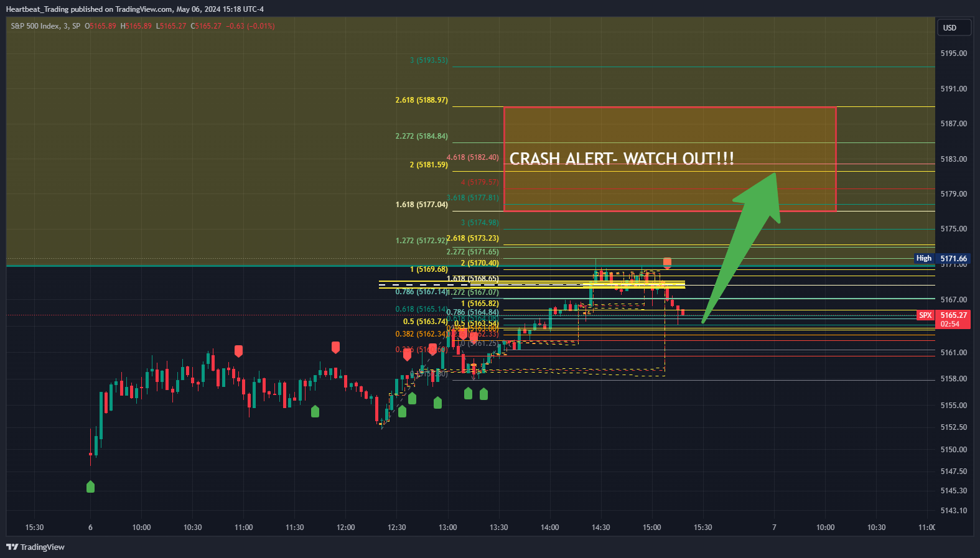The width and height of the screenshot is (980, 558).
Task: Click the red signal marker above the 5171 high
Action: pyautogui.click(x=667, y=263)
